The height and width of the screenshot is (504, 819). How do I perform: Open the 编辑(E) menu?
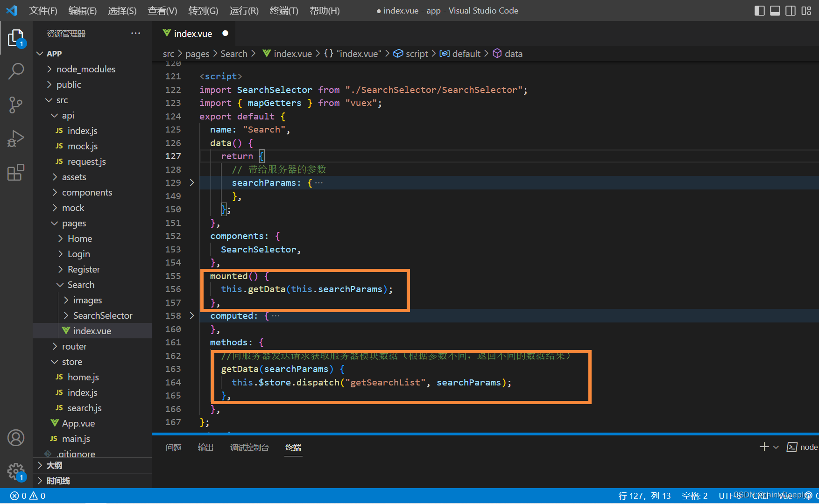[x=83, y=11]
